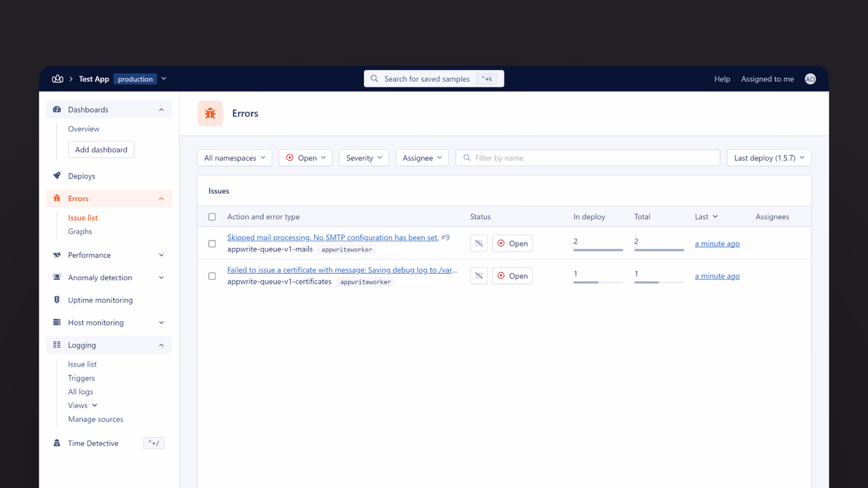This screenshot has height=488, width=868.
Task: Open Overview under Dashboards
Action: point(83,129)
